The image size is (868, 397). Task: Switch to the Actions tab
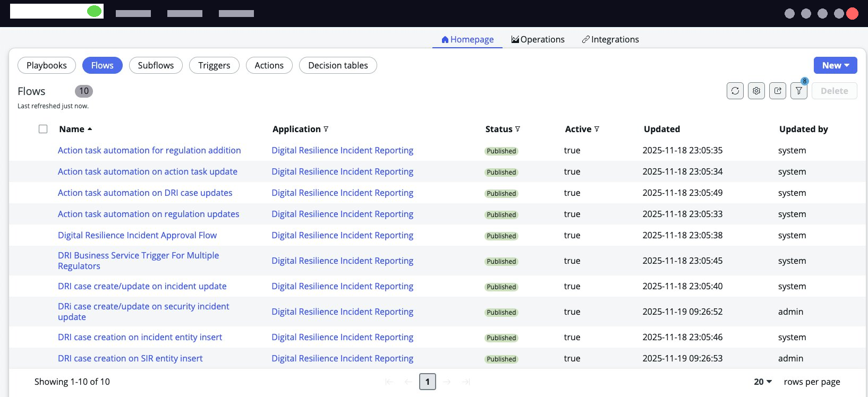coord(269,65)
